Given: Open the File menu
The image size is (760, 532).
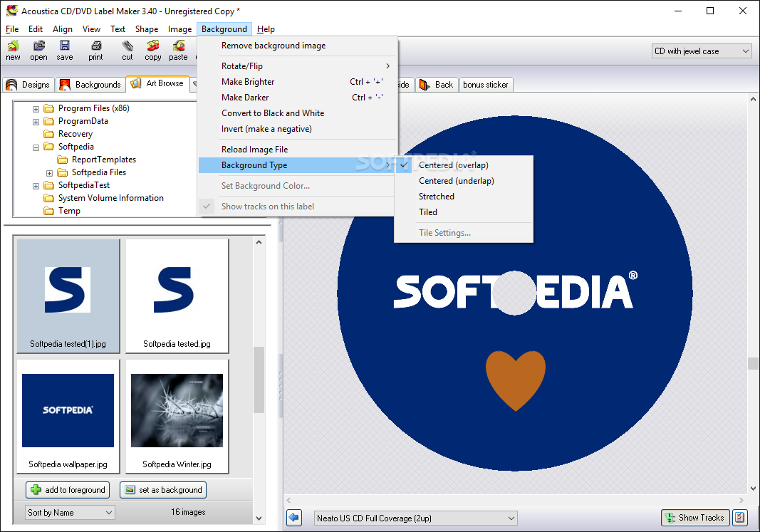Looking at the screenshot, I should [x=12, y=29].
